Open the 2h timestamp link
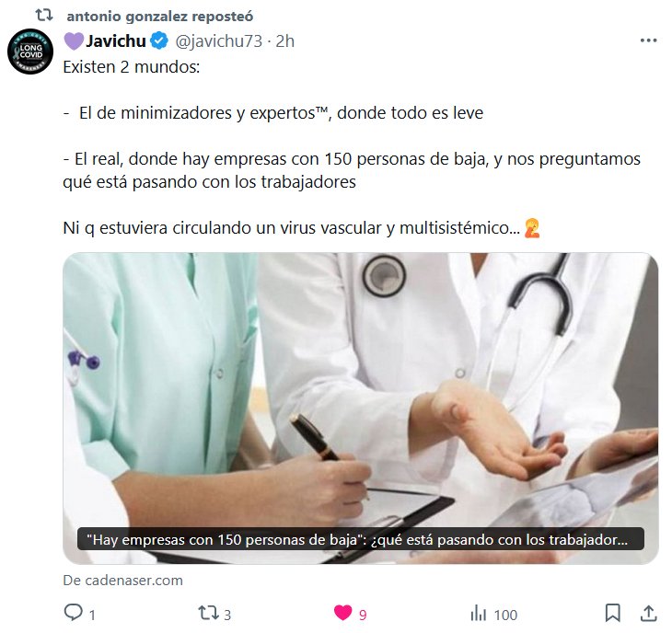The height and width of the screenshot is (633, 672). (x=285, y=41)
